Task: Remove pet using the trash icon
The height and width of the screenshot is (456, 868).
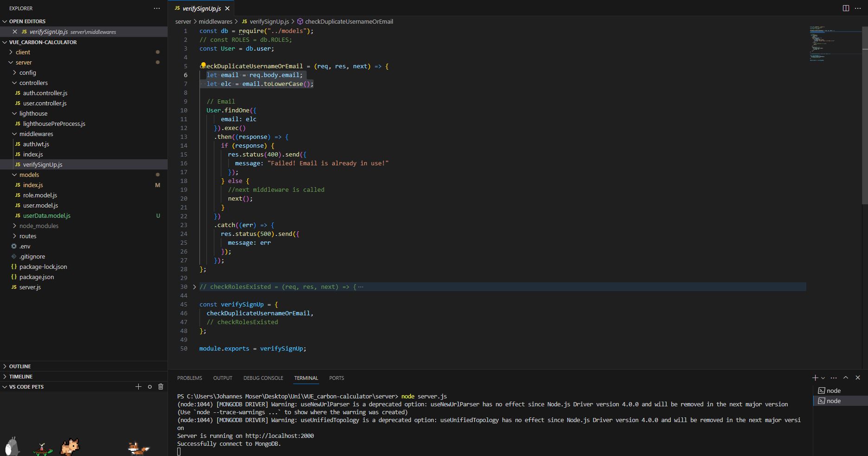Action: coord(161,386)
